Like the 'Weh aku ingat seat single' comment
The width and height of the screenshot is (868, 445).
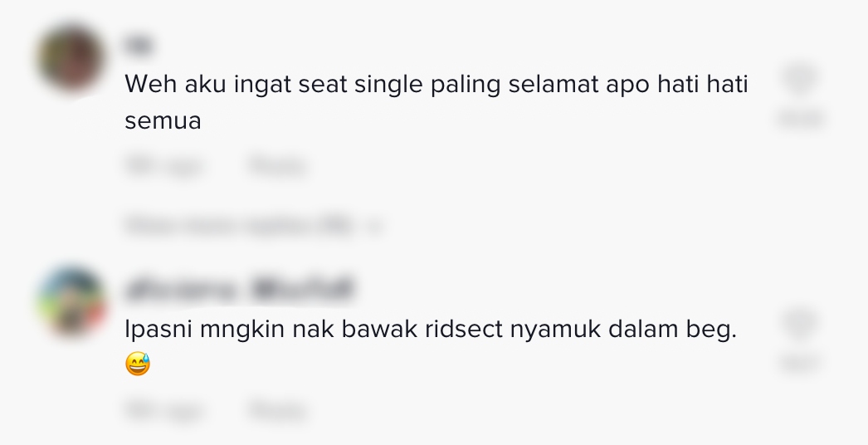(x=800, y=80)
